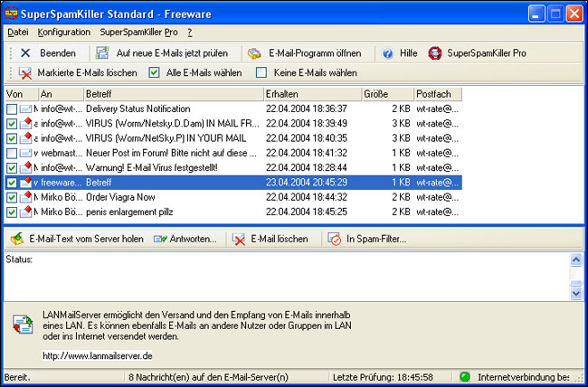
Task: Uncheck the Worm/NetSky.P virus email checkbox
Action: 12,138
